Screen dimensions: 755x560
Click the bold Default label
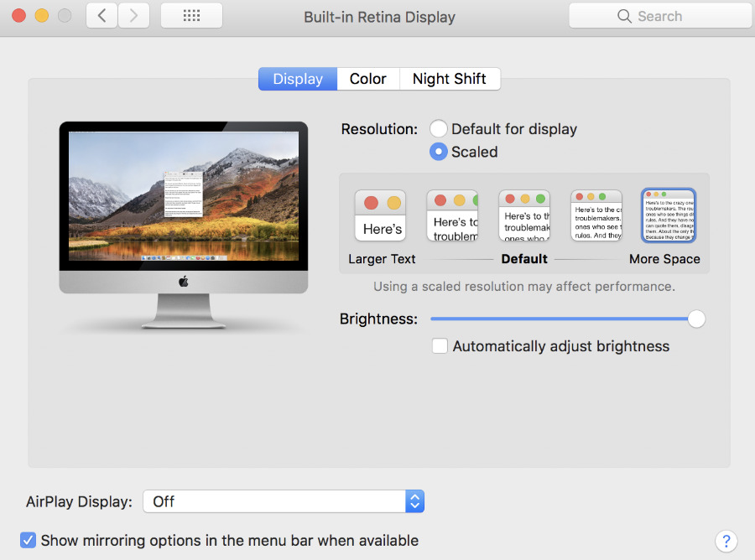(524, 259)
